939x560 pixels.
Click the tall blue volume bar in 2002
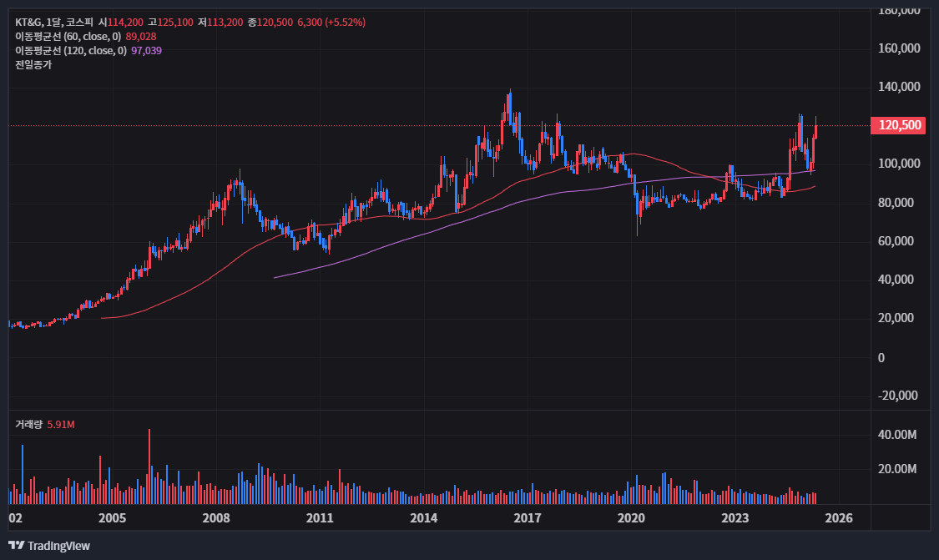coord(23,474)
